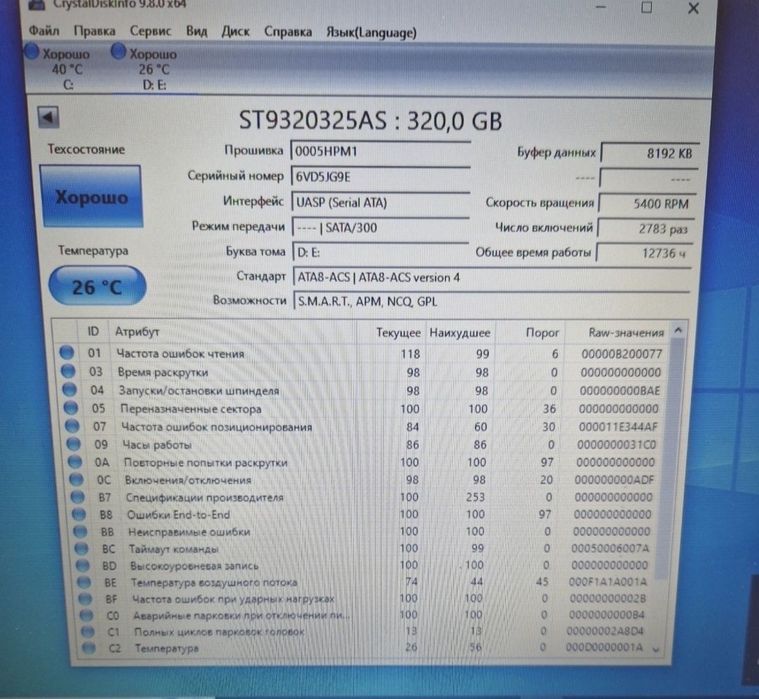Click the Прошивка field 0005HPM1
759x699 pixels.
(380, 152)
